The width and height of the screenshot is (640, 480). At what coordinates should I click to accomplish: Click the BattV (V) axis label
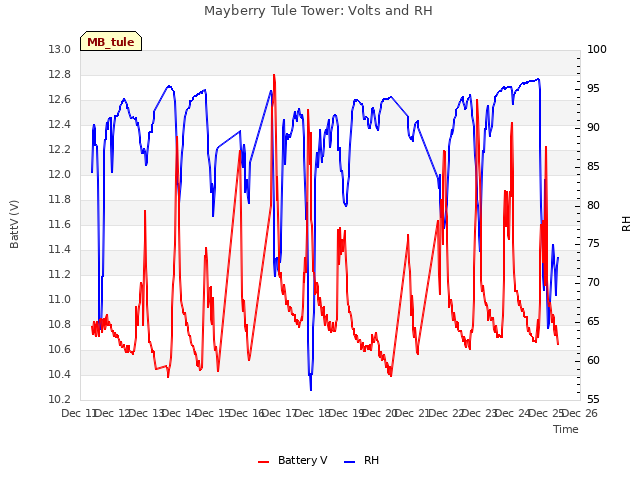(x=14, y=224)
